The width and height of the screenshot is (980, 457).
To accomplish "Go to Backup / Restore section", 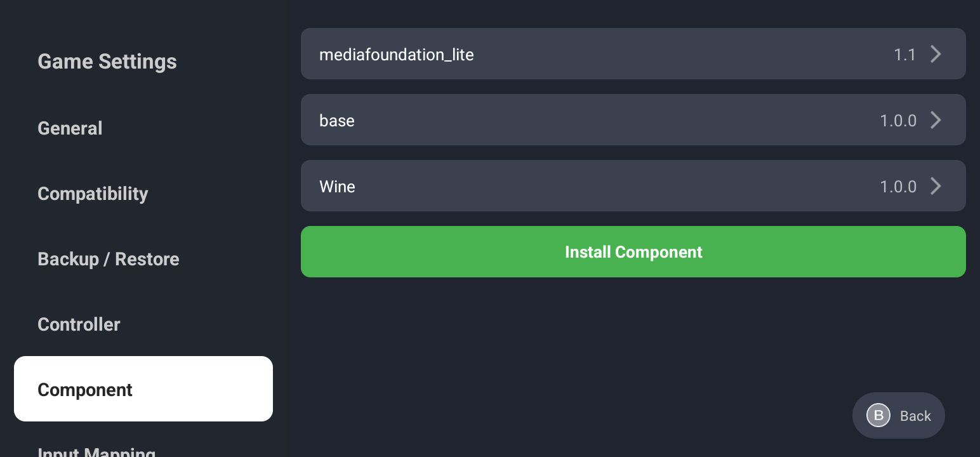I will coord(109,259).
